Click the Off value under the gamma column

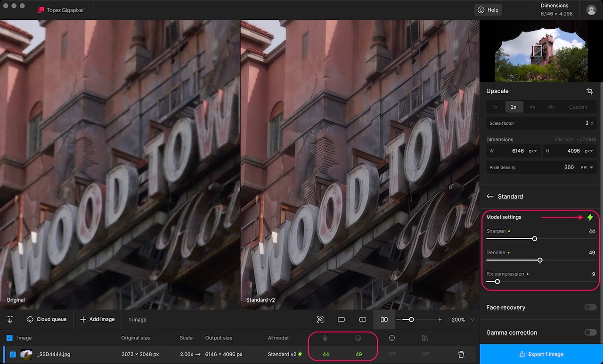(425, 354)
